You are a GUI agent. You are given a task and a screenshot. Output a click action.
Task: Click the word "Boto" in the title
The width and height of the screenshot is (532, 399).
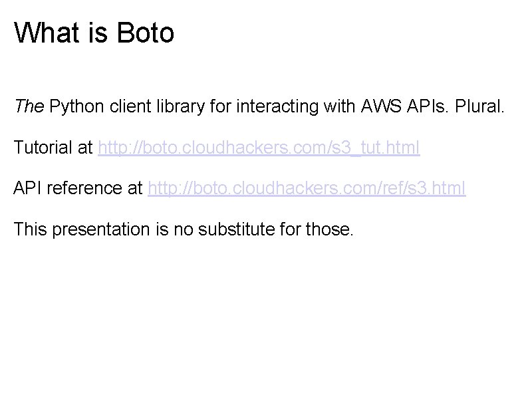tap(144, 33)
